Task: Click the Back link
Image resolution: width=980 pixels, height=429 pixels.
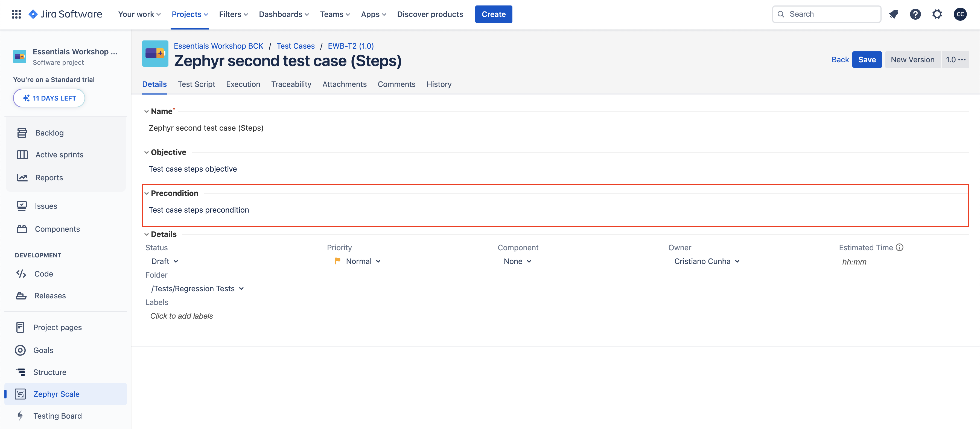Action: tap(840, 60)
